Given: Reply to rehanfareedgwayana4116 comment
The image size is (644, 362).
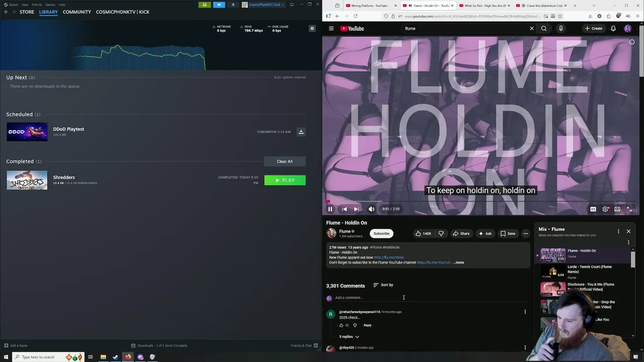Looking at the screenshot, I should (x=367, y=325).
